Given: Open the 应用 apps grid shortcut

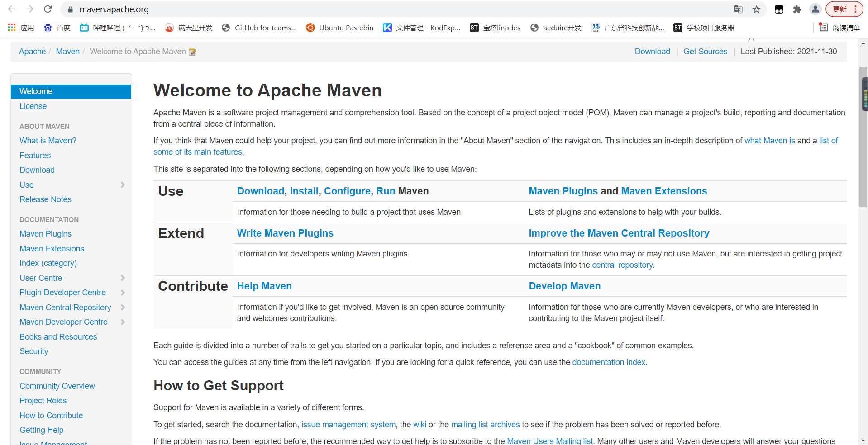Looking at the screenshot, I should pyautogui.click(x=21, y=28).
